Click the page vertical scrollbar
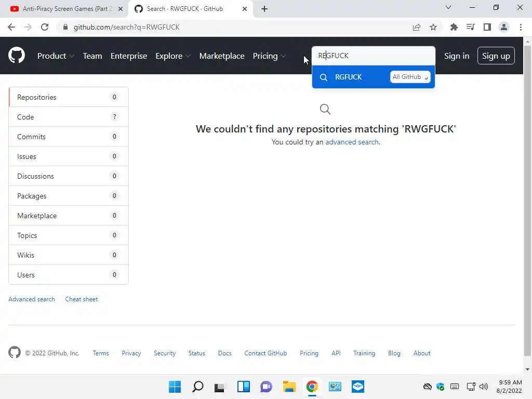The width and height of the screenshot is (532, 399). tap(527, 200)
